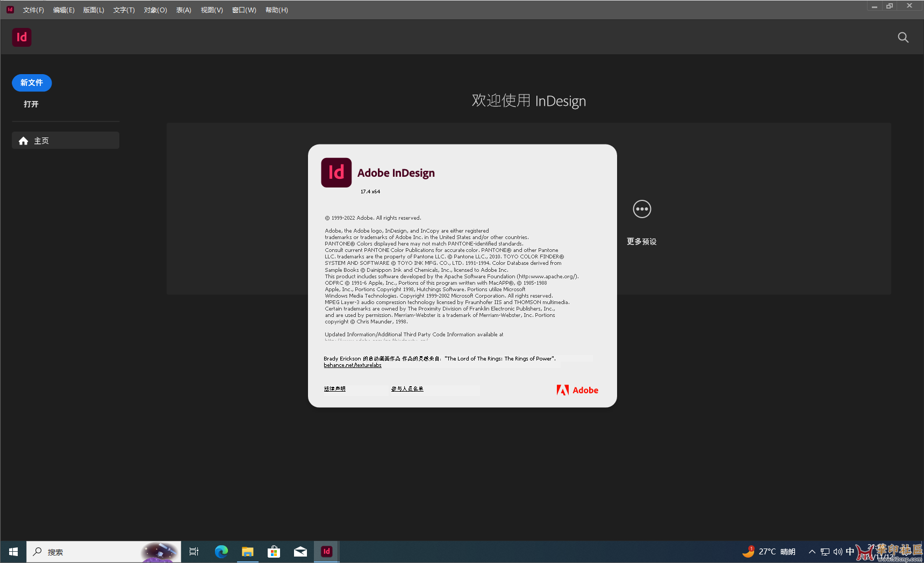Open the 编辑(E) menu
Image resolution: width=924 pixels, height=563 pixels.
tap(64, 10)
